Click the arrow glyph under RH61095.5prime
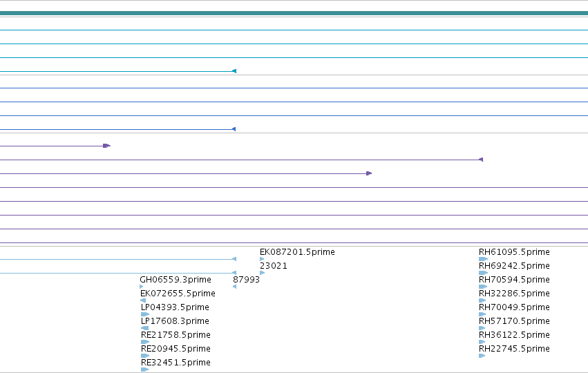The width and height of the screenshot is (588, 373). coord(484,259)
